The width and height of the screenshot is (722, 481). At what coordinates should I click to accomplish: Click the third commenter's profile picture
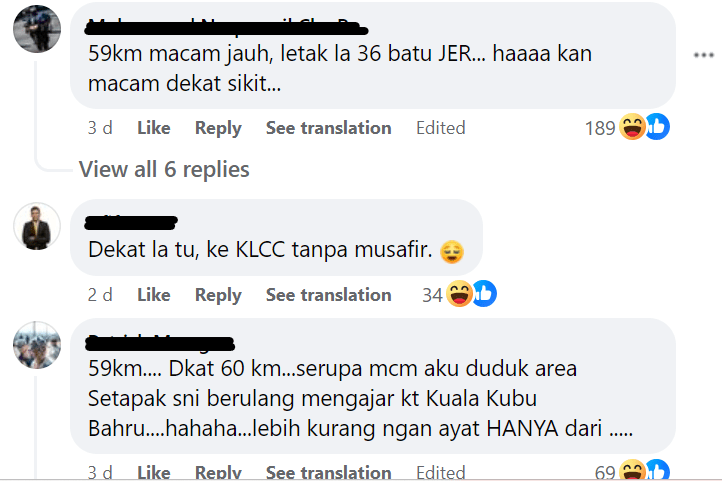pos(37,346)
